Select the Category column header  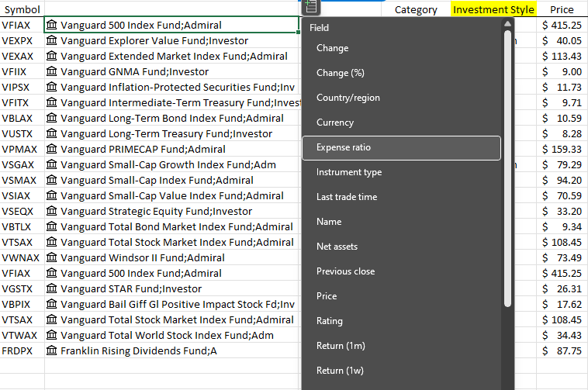pyautogui.click(x=416, y=9)
